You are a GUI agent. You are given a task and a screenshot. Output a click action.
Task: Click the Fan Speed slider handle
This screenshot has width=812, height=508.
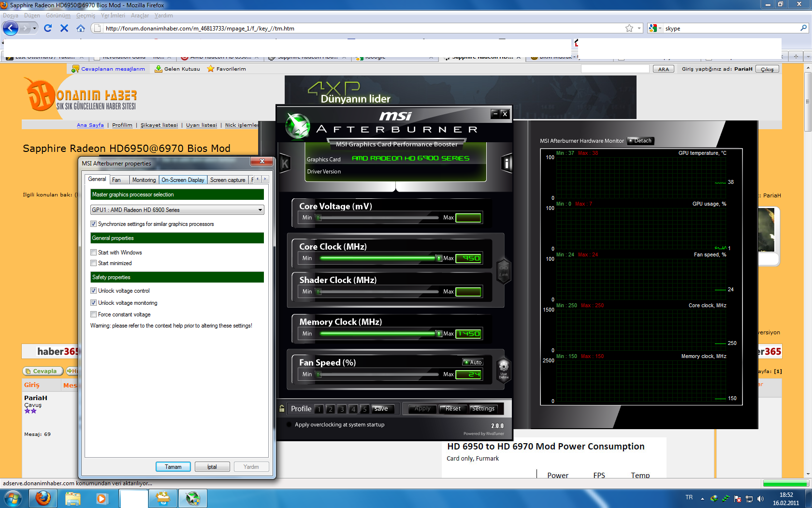319,374
